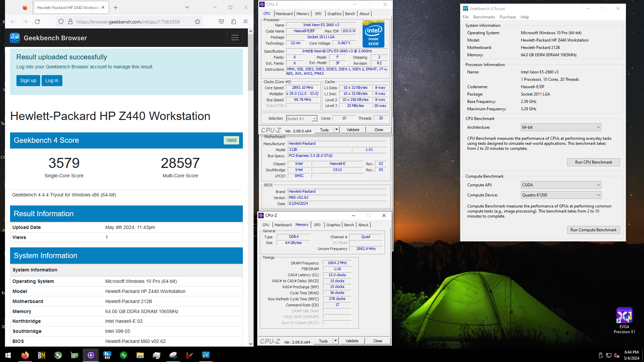This screenshot has width=644, height=362.
Task: Open the red bird icon app in taskbar
Action: click(190, 355)
